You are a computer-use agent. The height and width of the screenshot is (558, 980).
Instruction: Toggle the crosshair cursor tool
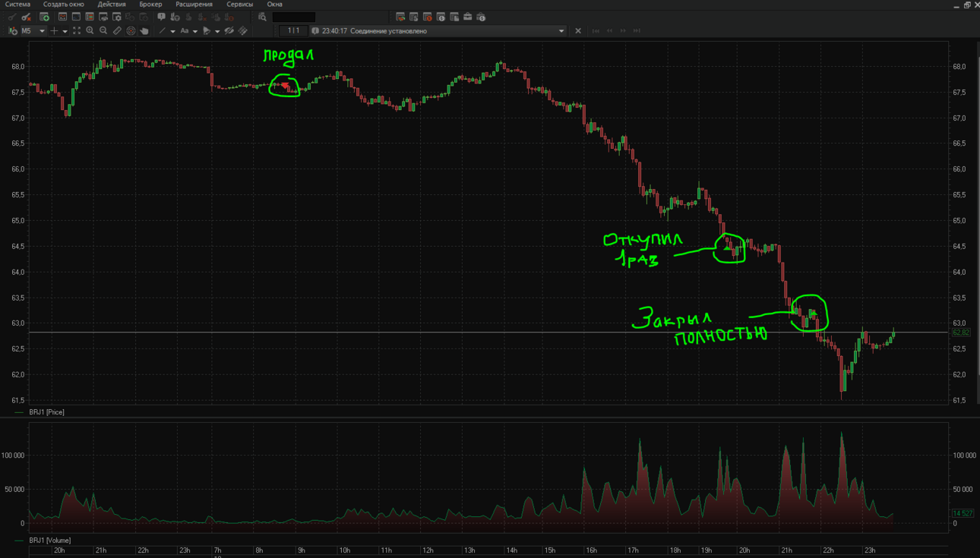(x=54, y=31)
